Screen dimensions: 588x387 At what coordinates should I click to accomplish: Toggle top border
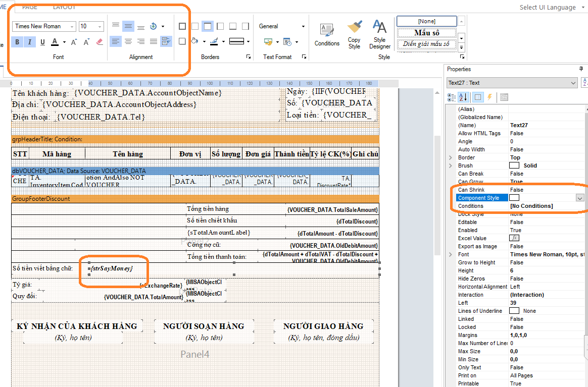(x=208, y=26)
